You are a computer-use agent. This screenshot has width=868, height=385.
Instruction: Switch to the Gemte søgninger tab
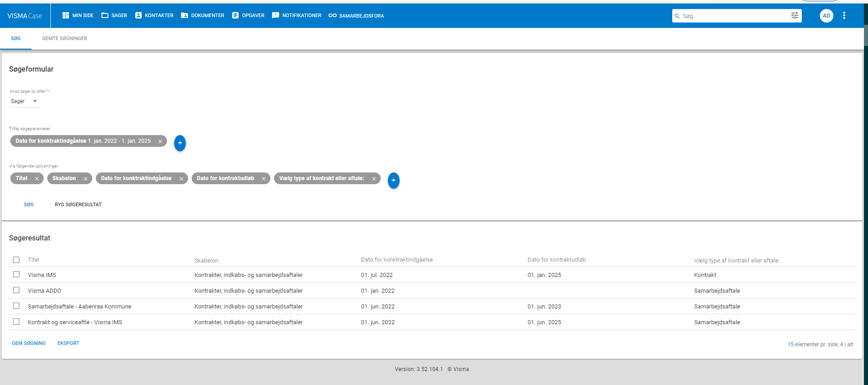65,39
